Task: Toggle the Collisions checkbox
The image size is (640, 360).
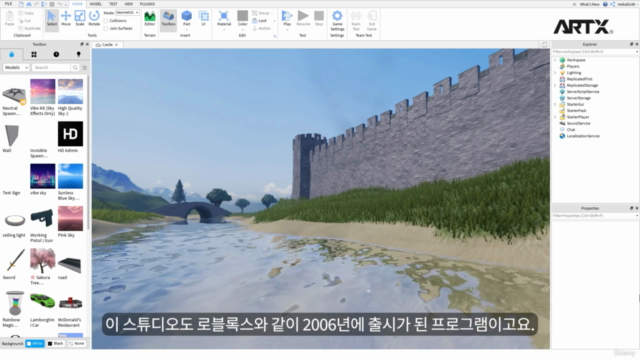Action: point(106,20)
